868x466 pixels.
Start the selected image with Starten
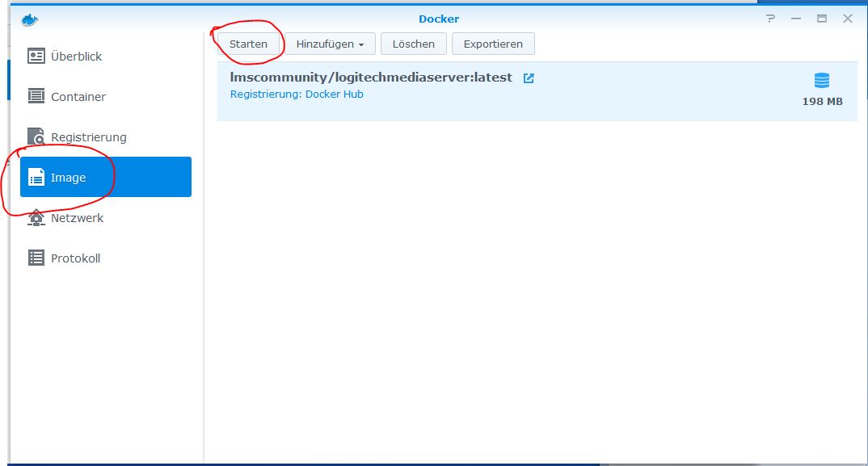[249, 44]
